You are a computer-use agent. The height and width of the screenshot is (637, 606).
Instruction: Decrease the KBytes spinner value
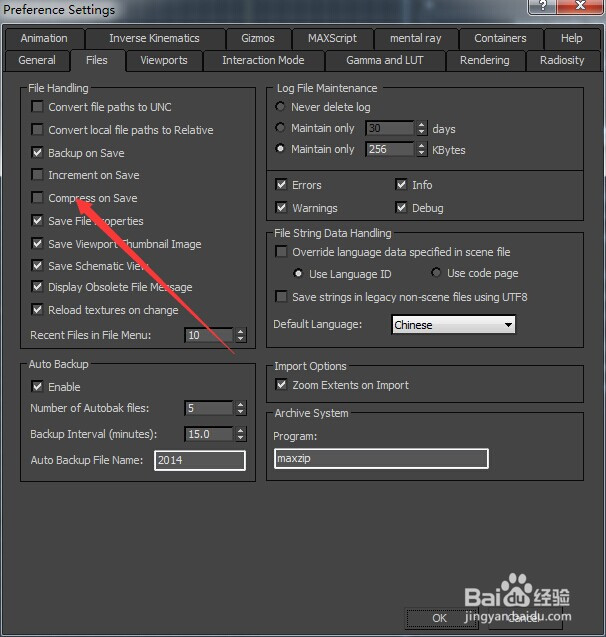tap(422, 153)
